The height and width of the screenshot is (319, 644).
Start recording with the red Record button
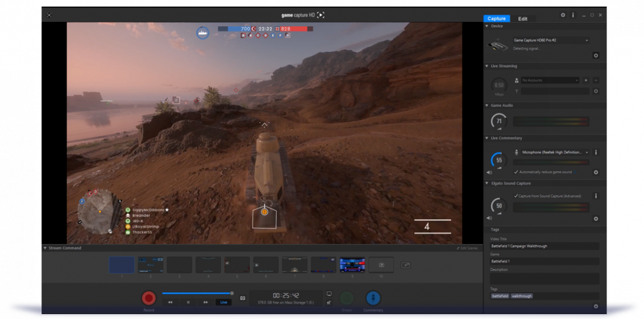148,298
